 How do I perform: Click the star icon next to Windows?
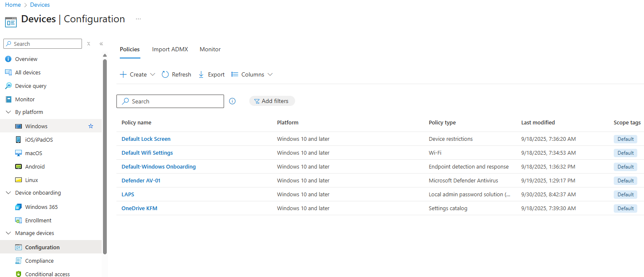click(x=91, y=126)
